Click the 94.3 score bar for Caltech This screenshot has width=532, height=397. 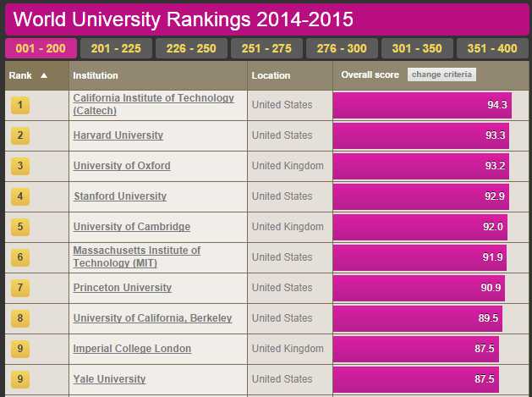pos(422,105)
